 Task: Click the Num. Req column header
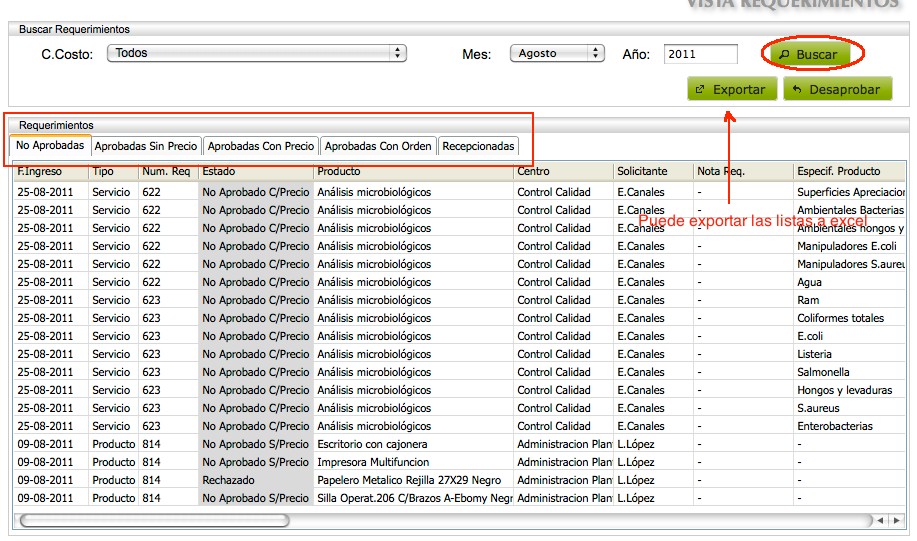tap(168, 171)
